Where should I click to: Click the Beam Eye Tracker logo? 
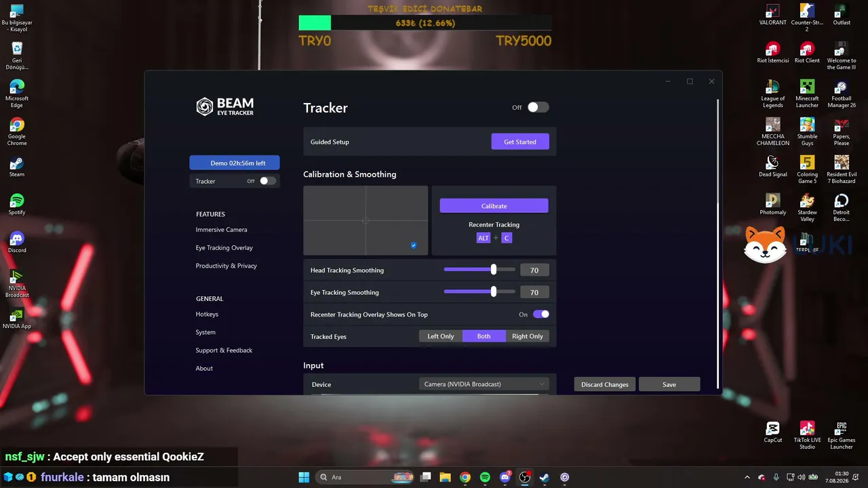[x=225, y=106]
